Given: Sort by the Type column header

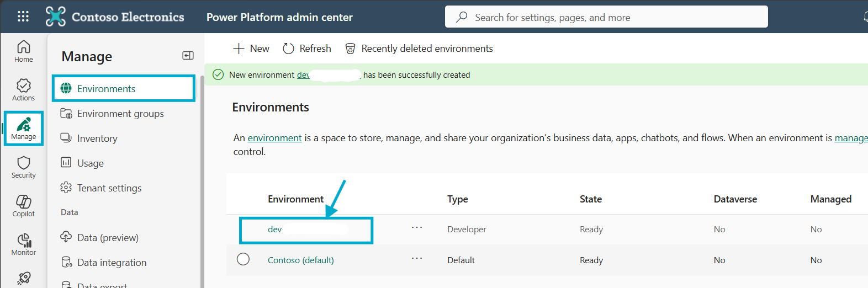Looking at the screenshot, I should pos(458,199).
